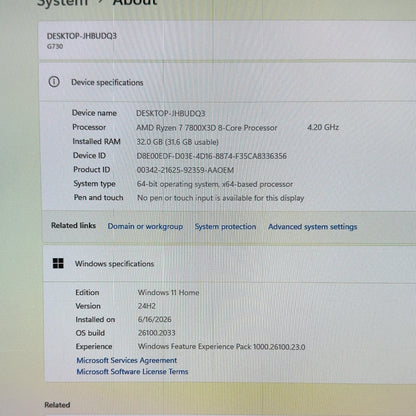Click the Windows 11 Home edition value
This screenshot has width=416, height=416.
[169, 293]
